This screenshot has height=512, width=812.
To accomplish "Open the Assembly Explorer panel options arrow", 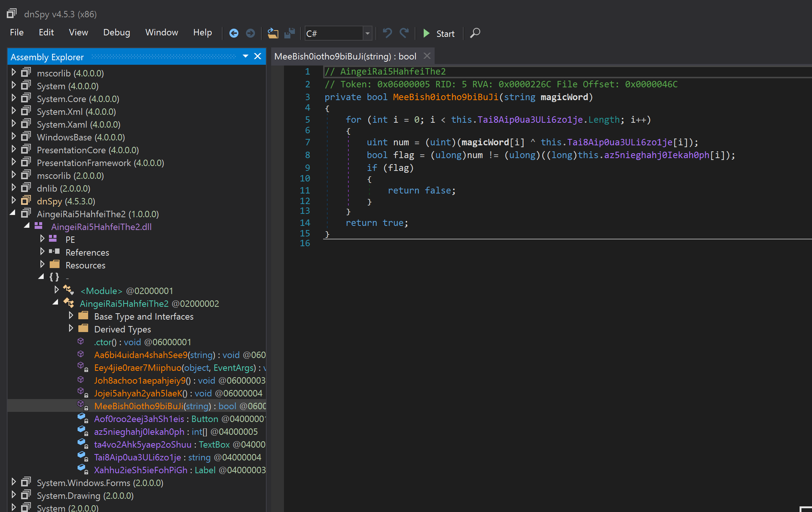I will click(x=246, y=56).
